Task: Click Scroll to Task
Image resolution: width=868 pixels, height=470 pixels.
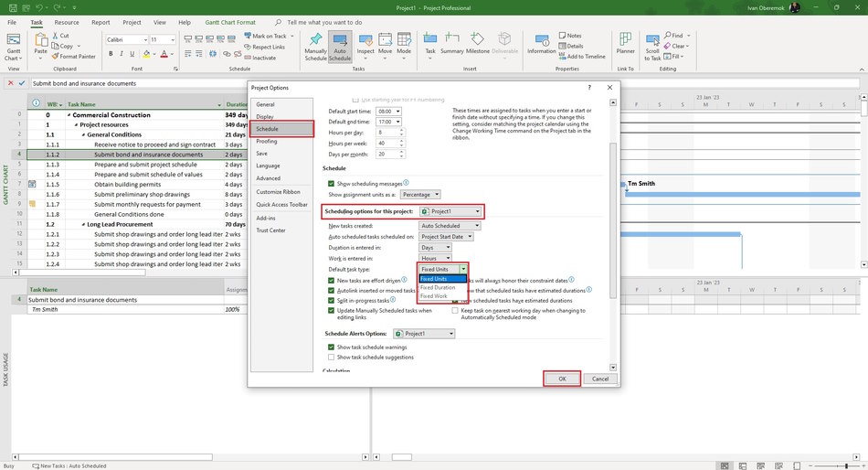Action: [x=652, y=47]
